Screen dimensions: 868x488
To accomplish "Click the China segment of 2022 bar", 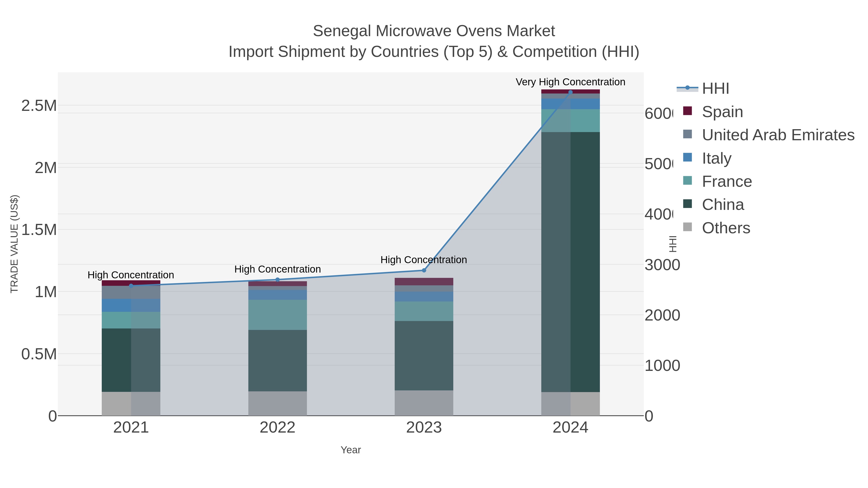I will [278, 361].
